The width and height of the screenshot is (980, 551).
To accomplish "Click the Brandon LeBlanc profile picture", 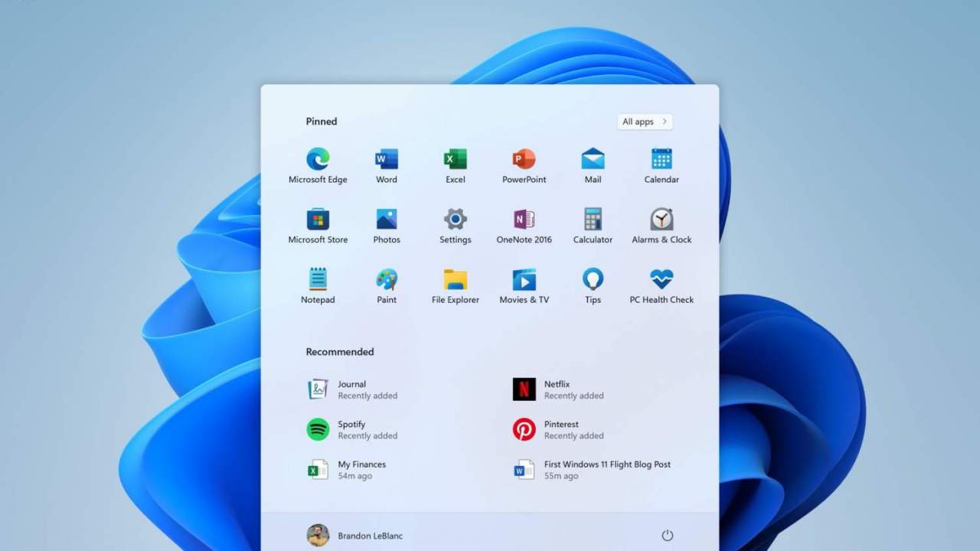I will coord(318,536).
